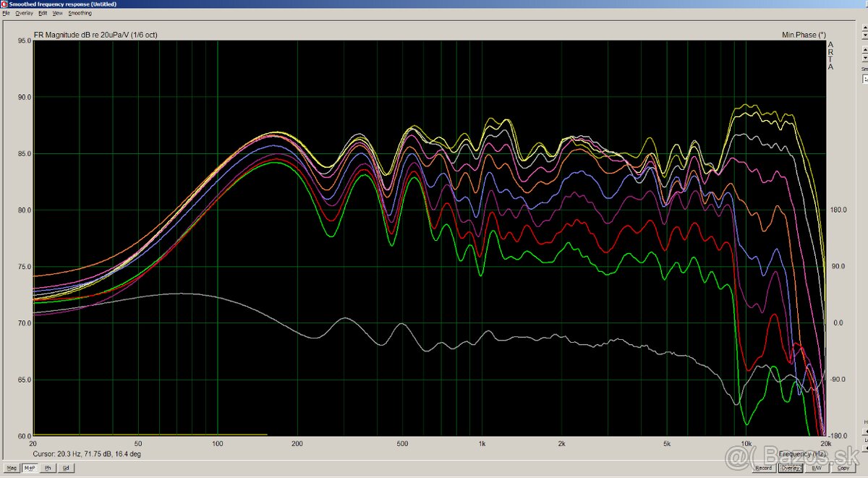Screen dimensions: 868x478
Task: Show Gd group delay view
Action: [66, 468]
